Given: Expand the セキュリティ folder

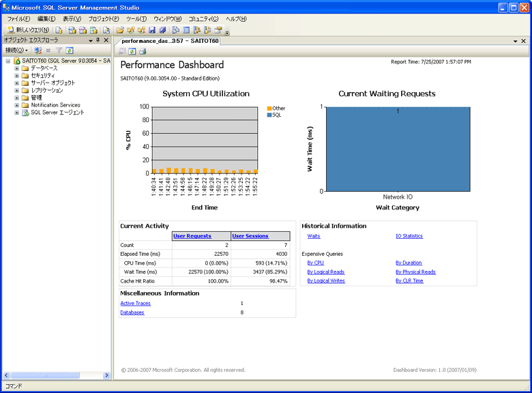Looking at the screenshot, I should [x=16, y=76].
